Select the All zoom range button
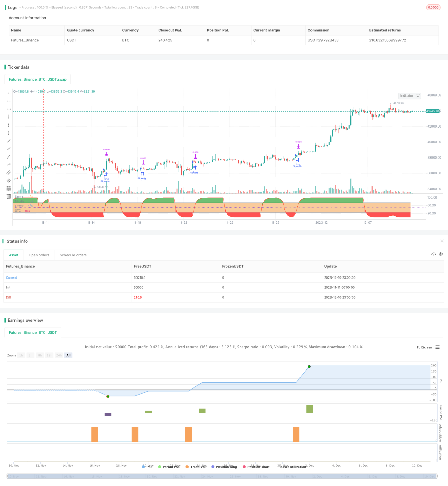 click(68, 355)
